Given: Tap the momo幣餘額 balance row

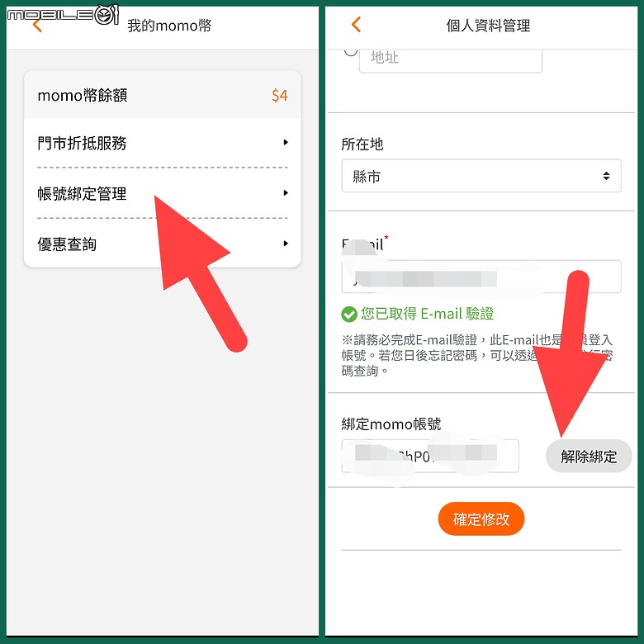Looking at the screenshot, I should click(x=162, y=95).
